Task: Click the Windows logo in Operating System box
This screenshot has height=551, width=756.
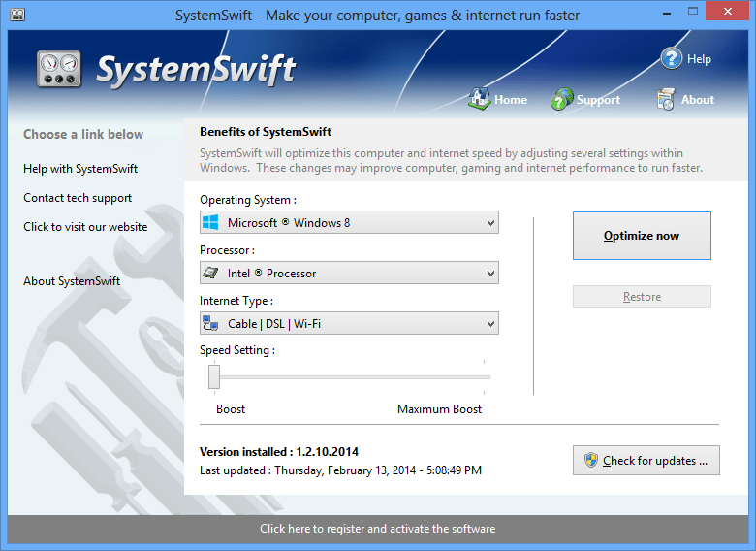Action: coord(210,222)
